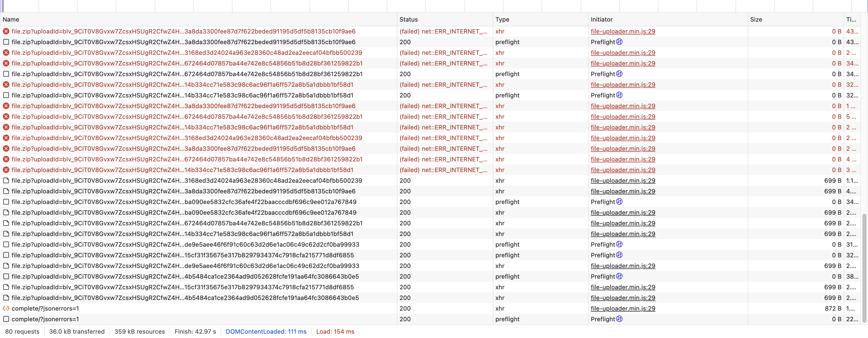
Task: Click the error icon on the last failed 14b334 request
Action: click(6, 170)
